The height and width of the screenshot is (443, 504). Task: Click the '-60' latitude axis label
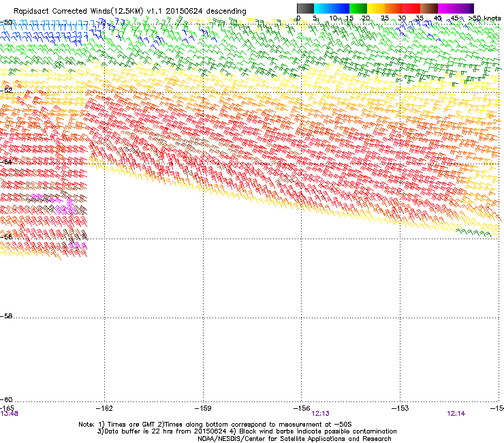point(6,400)
